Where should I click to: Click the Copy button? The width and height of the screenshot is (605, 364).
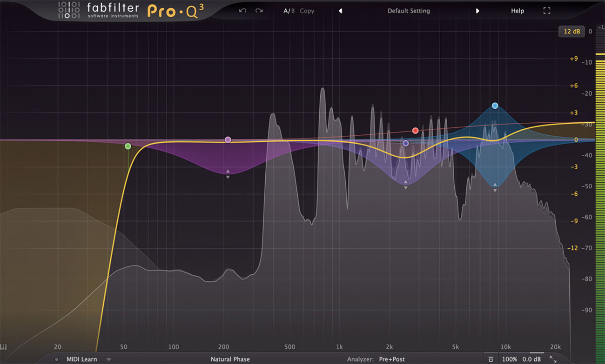307,11
